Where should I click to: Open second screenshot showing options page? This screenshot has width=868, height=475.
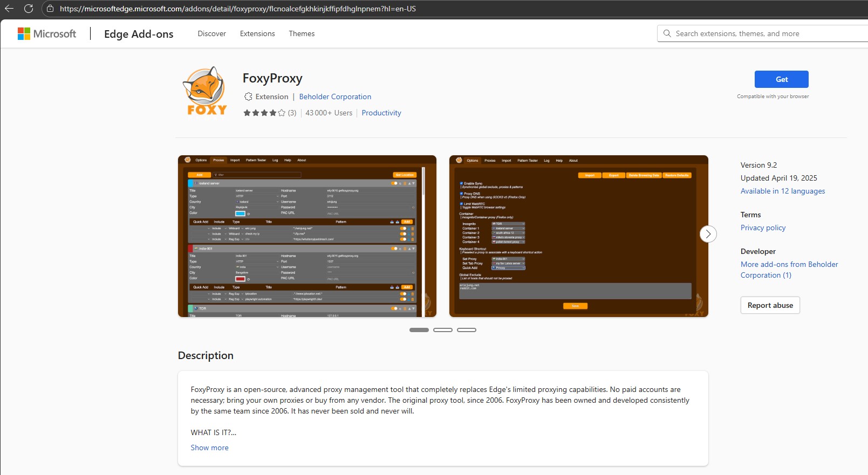579,236
